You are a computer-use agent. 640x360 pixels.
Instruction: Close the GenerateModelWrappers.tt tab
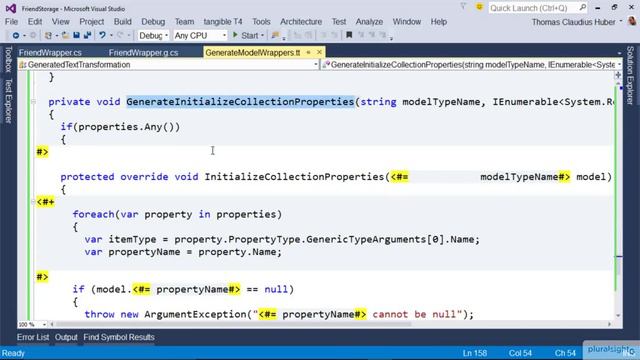coord(319,53)
